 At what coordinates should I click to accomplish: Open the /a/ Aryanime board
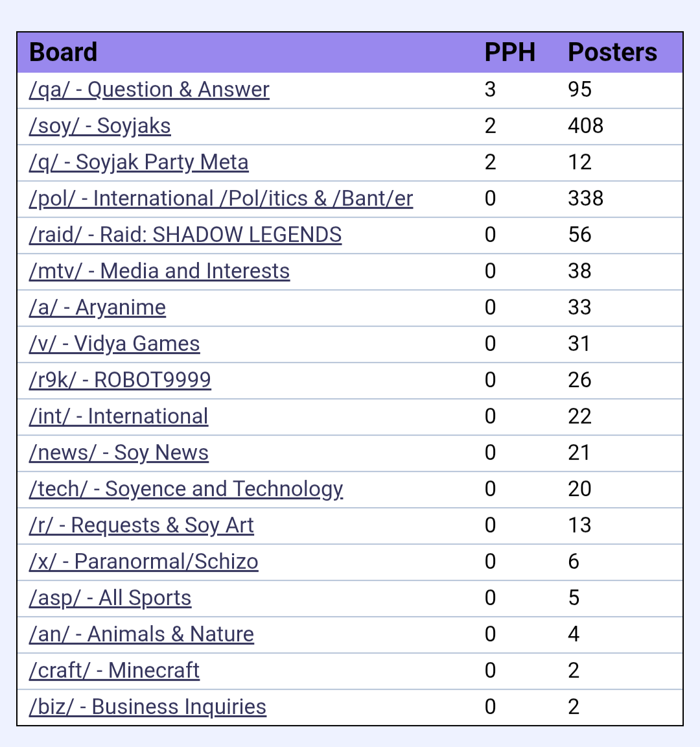[x=97, y=307]
